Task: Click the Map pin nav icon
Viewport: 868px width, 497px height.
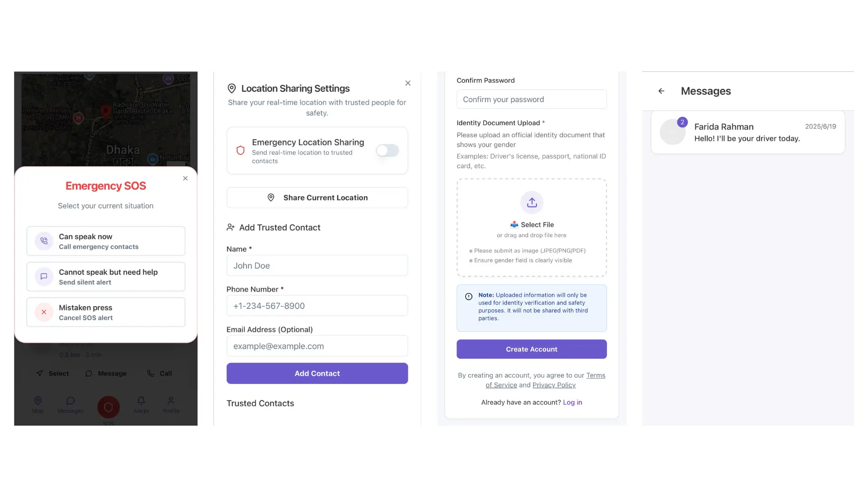Action: [x=38, y=401]
